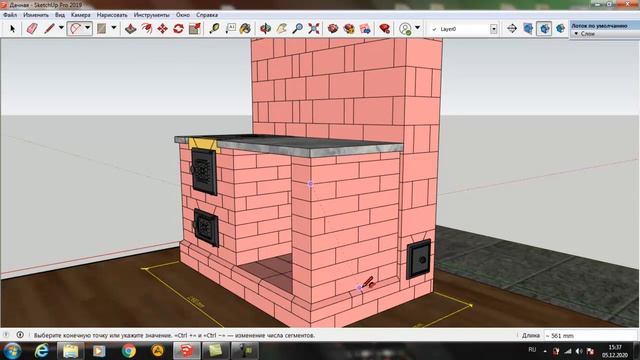
Task: Open the Инструменты menu
Action: point(151,15)
